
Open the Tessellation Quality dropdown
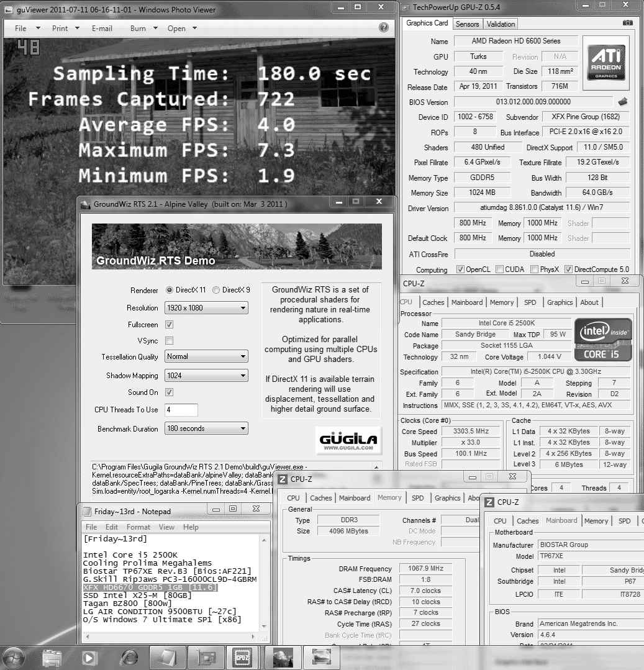[x=206, y=356]
